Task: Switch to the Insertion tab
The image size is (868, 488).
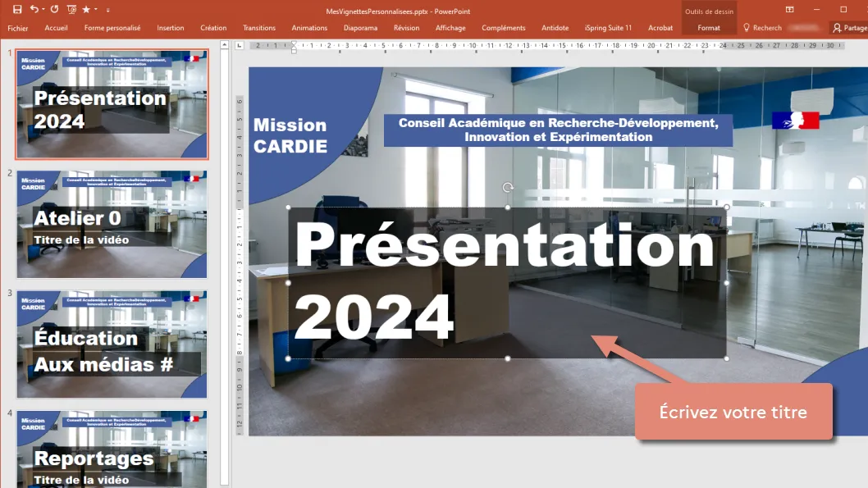Action: (171, 28)
